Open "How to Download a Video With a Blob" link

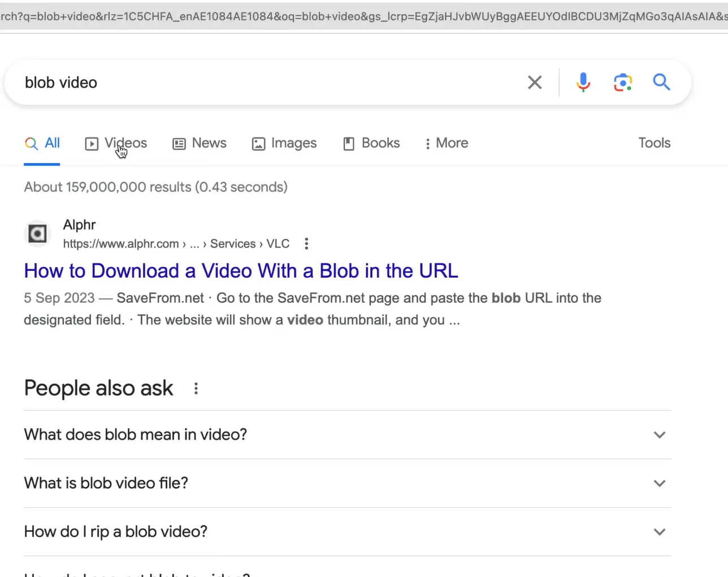pyautogui.click(x=241, y=271)
